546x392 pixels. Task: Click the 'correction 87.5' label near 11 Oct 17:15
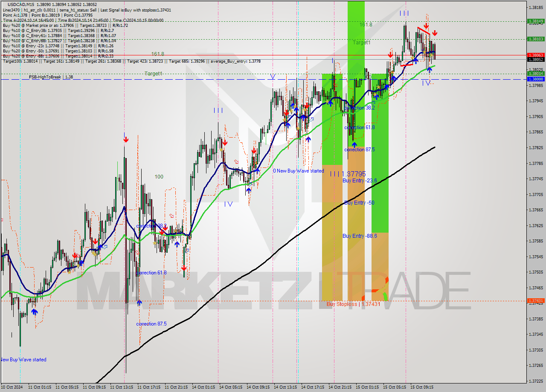151,324
